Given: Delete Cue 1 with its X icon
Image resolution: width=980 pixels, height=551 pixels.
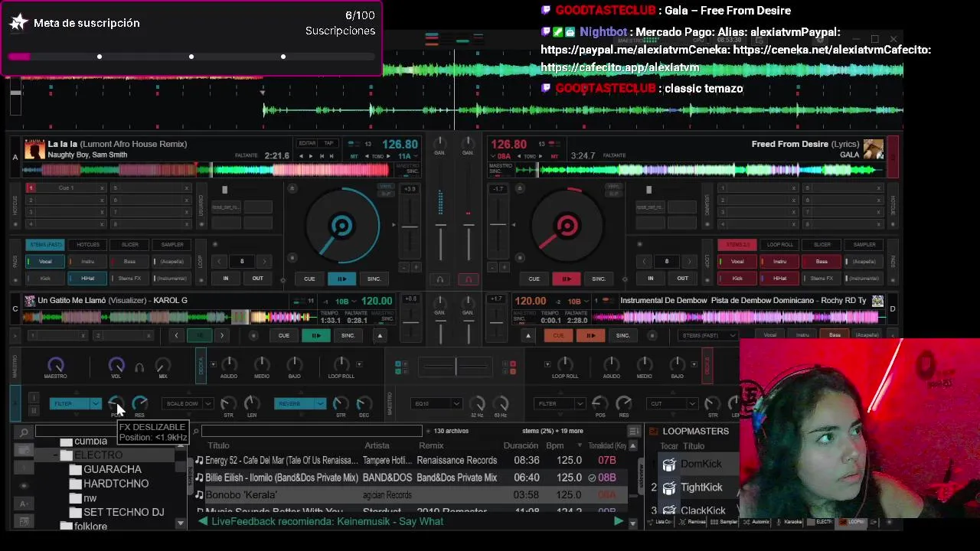Looking at the screenshot, I should [x=101, y=188].
